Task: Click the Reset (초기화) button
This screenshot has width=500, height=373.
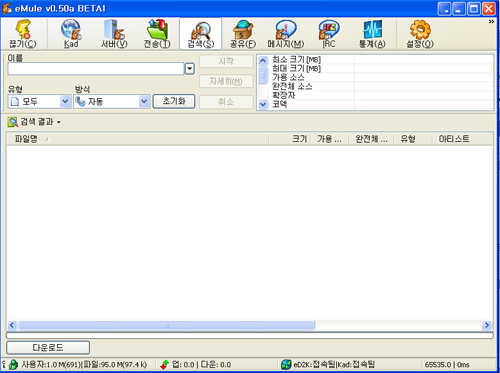Action: [174, 101]
